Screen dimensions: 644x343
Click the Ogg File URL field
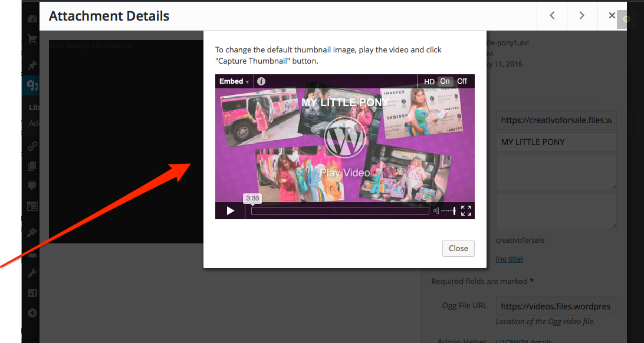click(x=556, y=306)
